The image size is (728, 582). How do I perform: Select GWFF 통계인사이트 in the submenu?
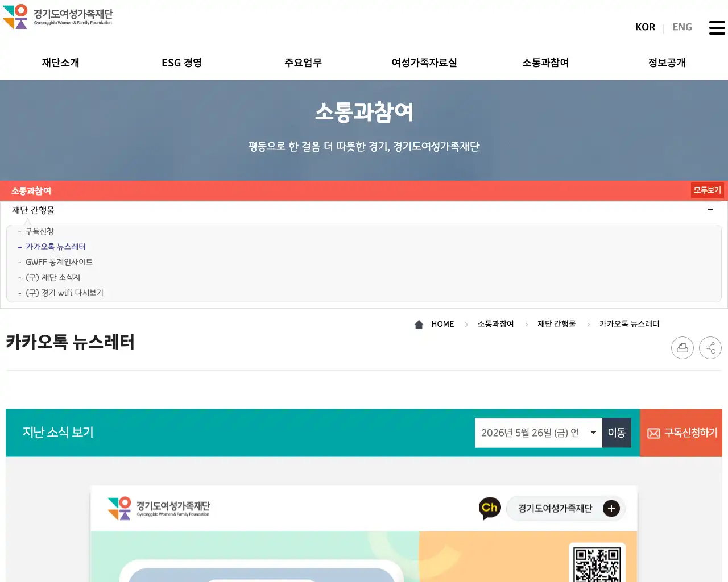coord(59,262)
